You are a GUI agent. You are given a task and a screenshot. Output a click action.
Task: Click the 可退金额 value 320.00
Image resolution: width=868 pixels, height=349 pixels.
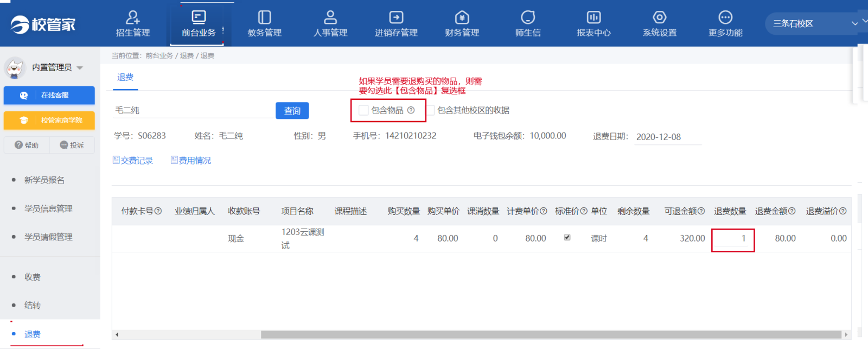692,238
